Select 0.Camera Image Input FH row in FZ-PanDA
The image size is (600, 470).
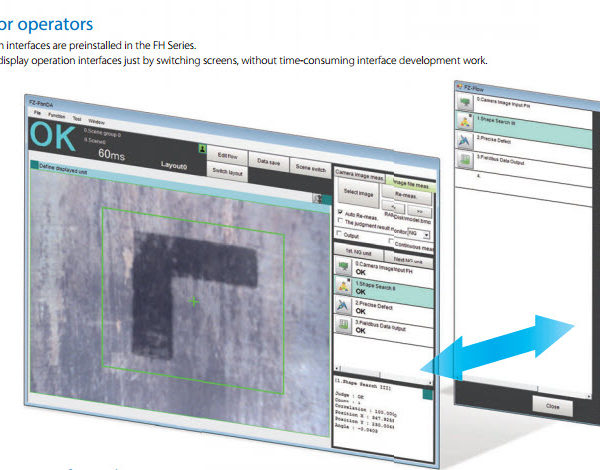click(384, 272)
